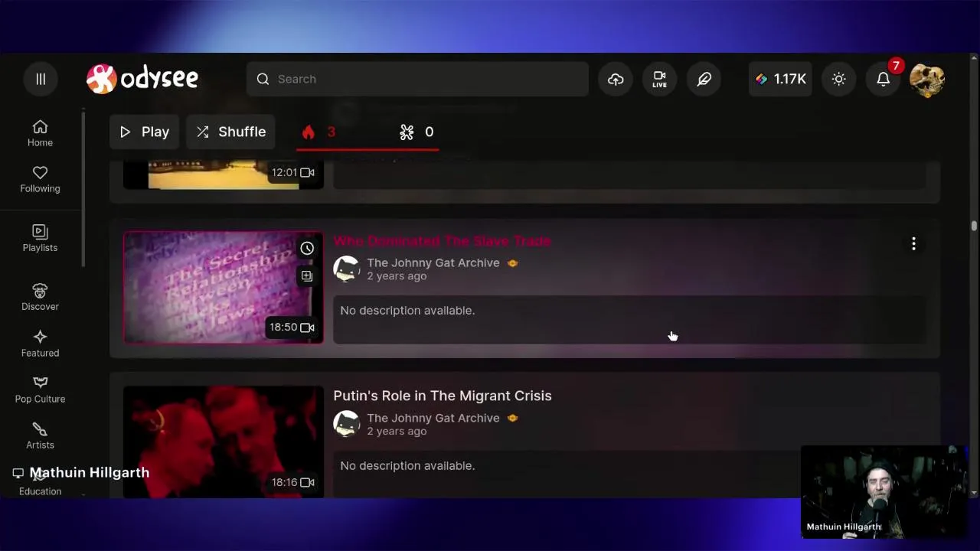This screenshot has width=980, height=551.
Task: Open the notifications bell
Action: pyautogui.click(x=884, y=79)
